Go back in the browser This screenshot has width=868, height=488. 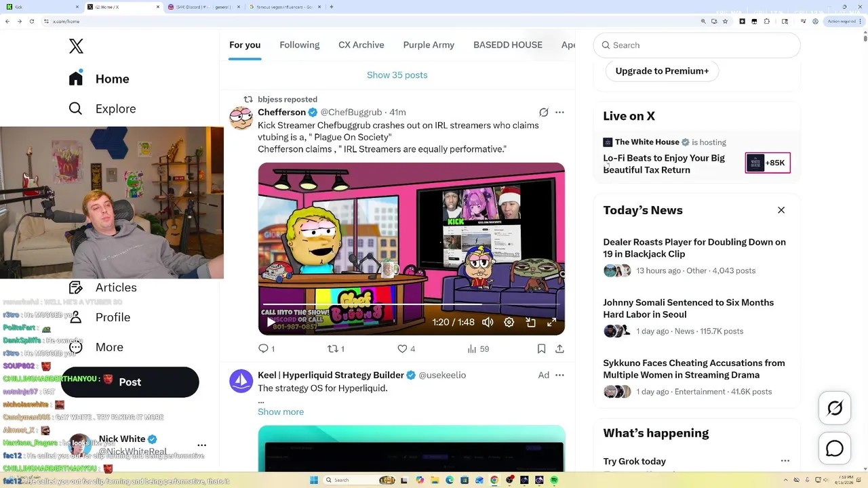pos(7,21)
